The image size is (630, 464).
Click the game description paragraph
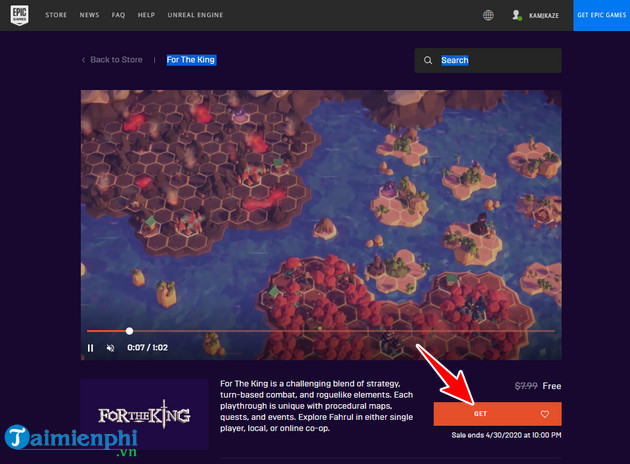317,406
